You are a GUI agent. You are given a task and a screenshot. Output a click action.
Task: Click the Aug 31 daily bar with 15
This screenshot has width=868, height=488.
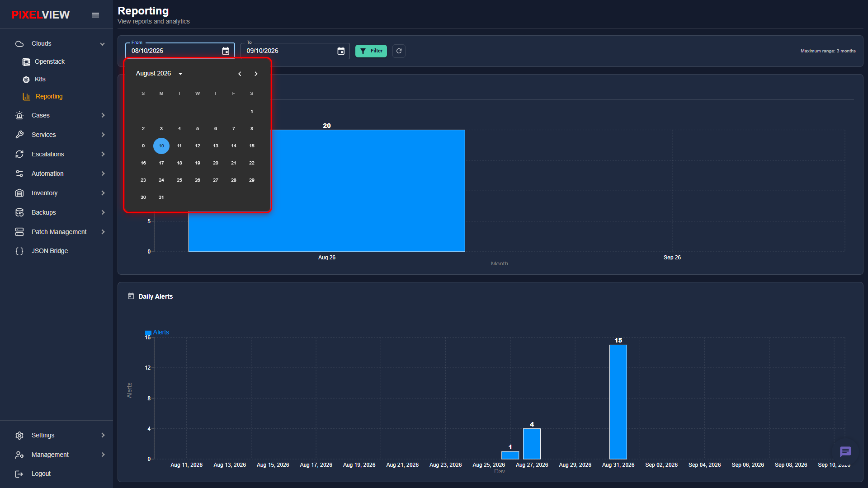618,402
